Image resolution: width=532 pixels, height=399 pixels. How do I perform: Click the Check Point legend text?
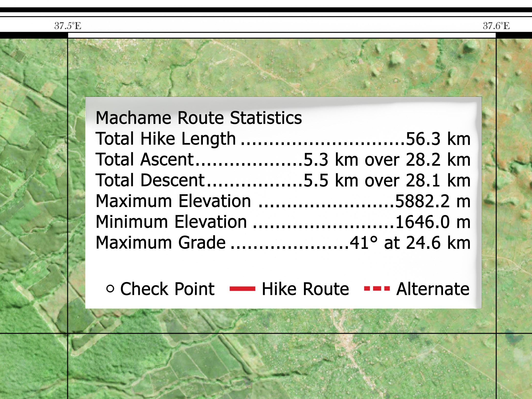tap(167, 289)
